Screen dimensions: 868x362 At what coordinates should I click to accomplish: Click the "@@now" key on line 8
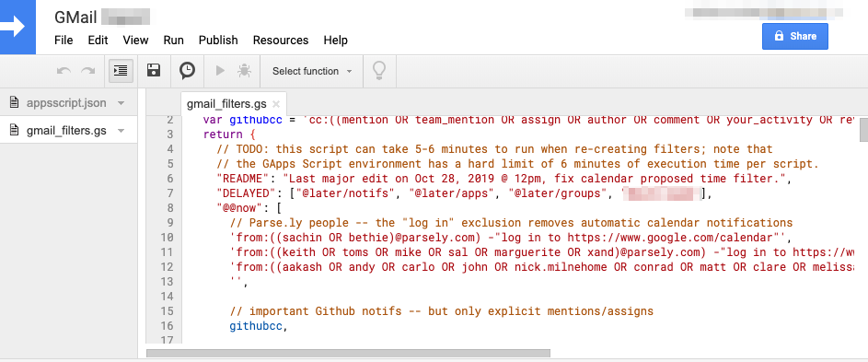(240, 208)
